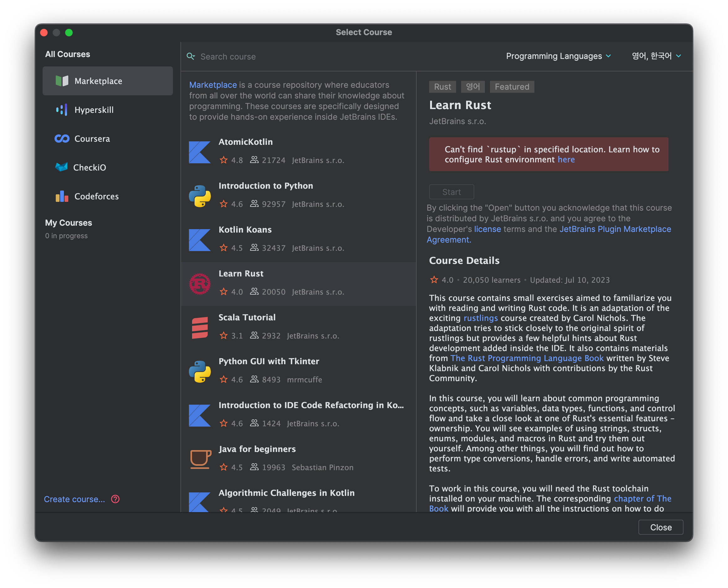This screenshot has height=588, width=728.
Task: Click the Java for beginners cup icon
Action: [200, 459]
